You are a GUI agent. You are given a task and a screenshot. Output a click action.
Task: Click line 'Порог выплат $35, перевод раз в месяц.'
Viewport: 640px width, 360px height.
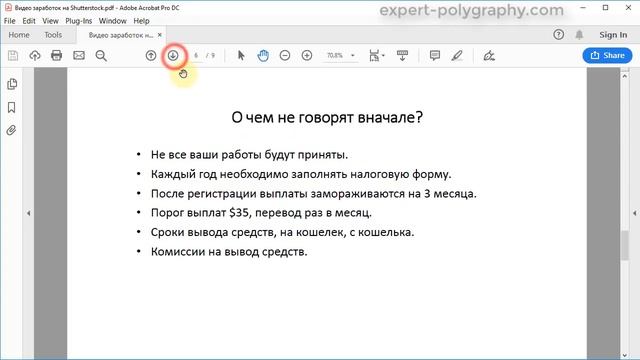click(261, 213)
